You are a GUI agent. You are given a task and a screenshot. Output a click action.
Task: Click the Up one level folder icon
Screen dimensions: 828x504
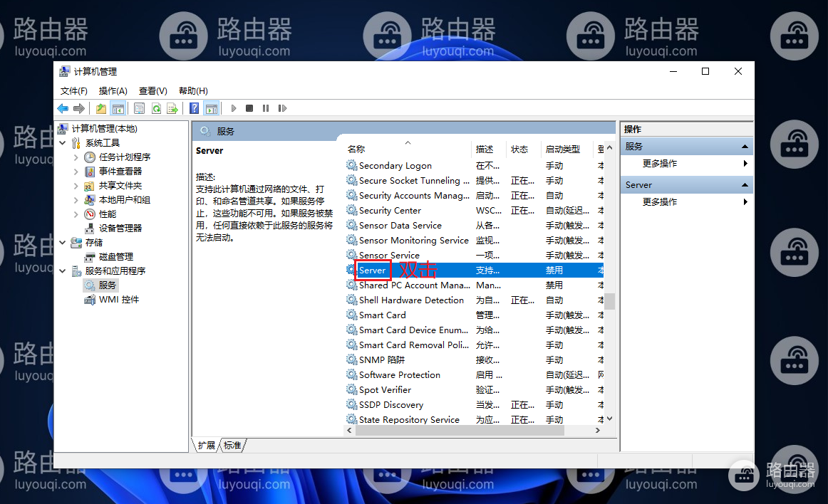point(101,108)
